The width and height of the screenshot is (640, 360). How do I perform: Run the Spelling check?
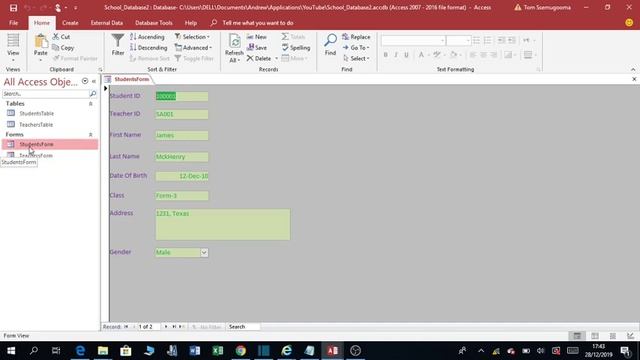tap(296, 48)
